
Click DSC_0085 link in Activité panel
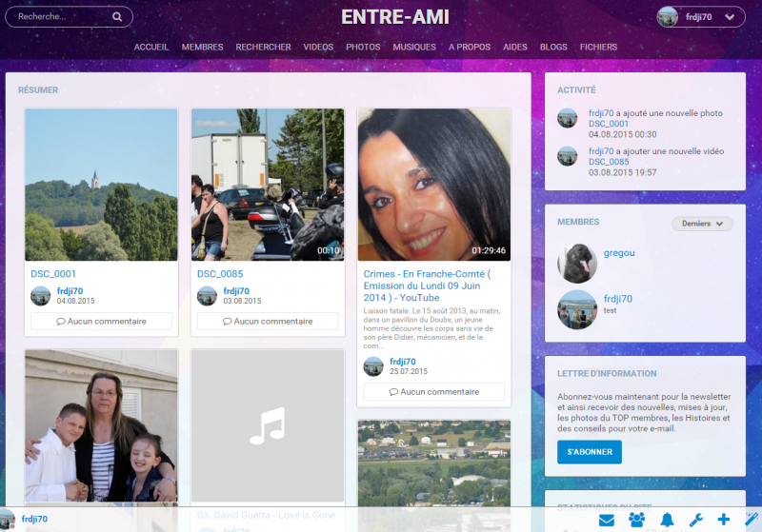(x=609, y=162)
